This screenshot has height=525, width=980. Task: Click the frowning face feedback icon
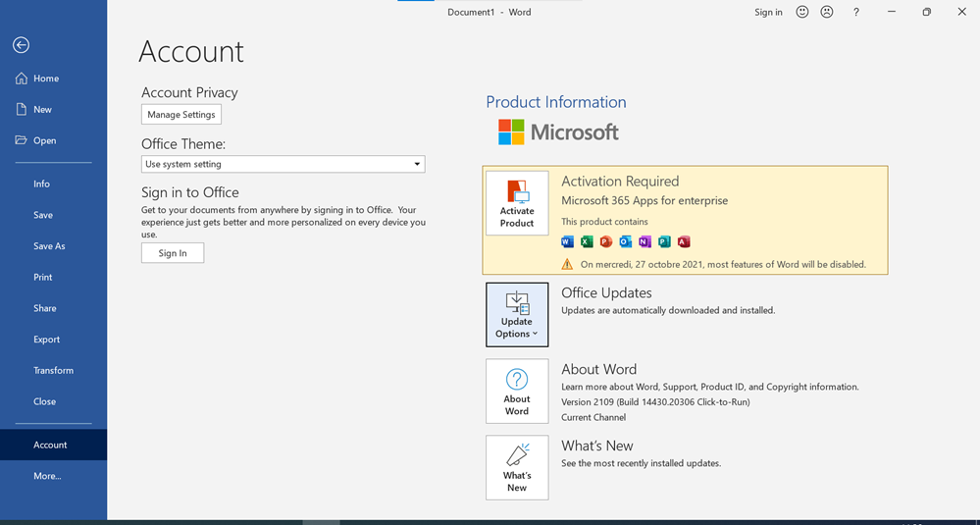coord(827,12)
